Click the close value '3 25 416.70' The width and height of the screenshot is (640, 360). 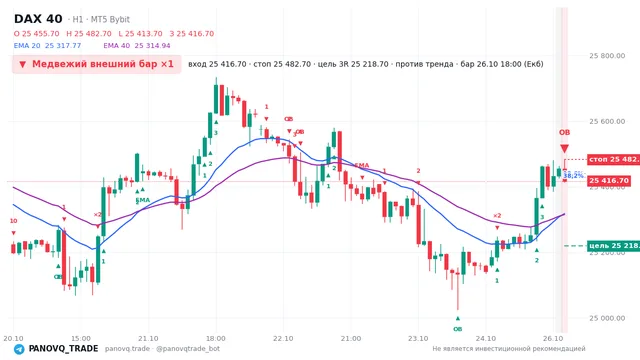[191, 34]
